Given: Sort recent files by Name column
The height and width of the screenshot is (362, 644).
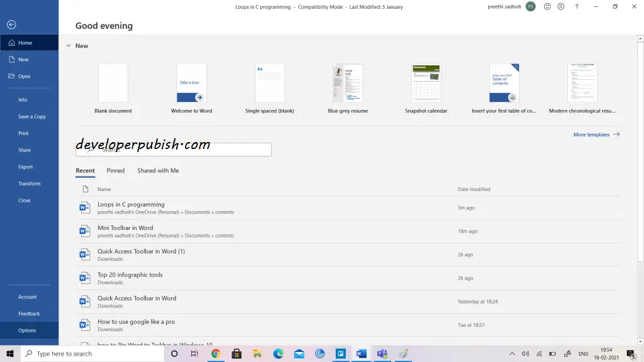Looking at the screenshot, I should pos(104,189).
